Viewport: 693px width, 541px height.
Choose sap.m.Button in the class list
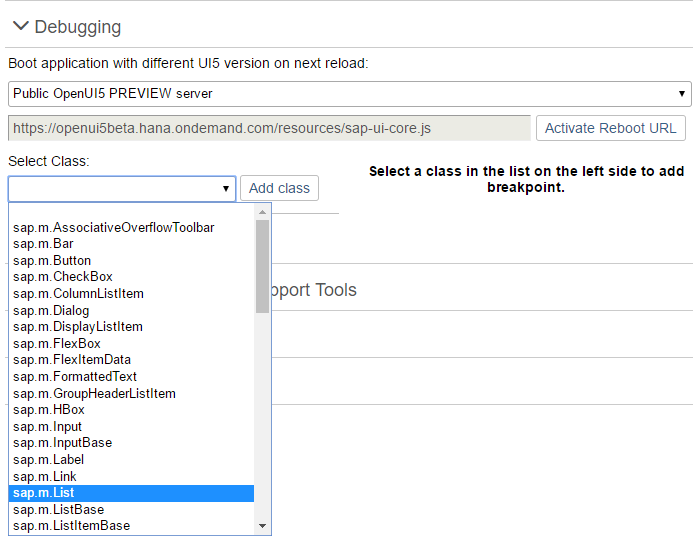click(x=131, y=261)
